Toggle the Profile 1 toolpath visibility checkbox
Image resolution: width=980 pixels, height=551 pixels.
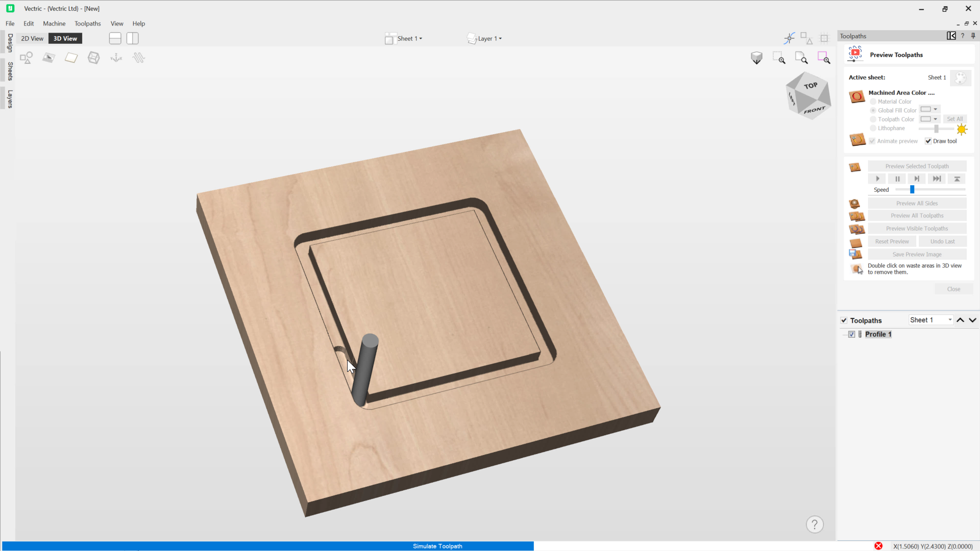[x=851, y=334]
